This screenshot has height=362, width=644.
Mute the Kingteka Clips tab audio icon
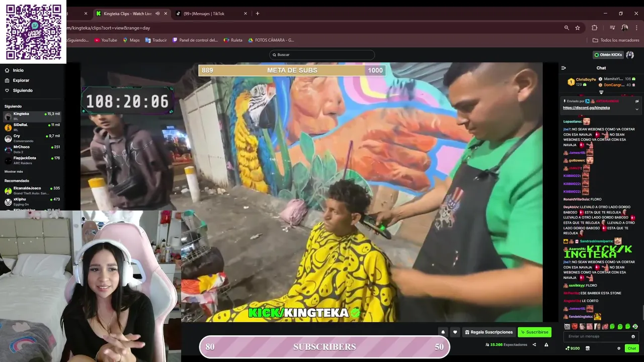click(157, 14)
